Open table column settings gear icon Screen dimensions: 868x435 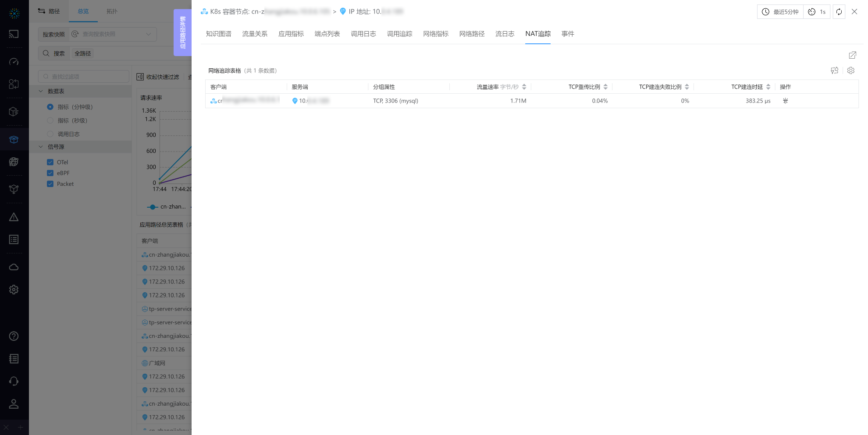click(851, 70)
